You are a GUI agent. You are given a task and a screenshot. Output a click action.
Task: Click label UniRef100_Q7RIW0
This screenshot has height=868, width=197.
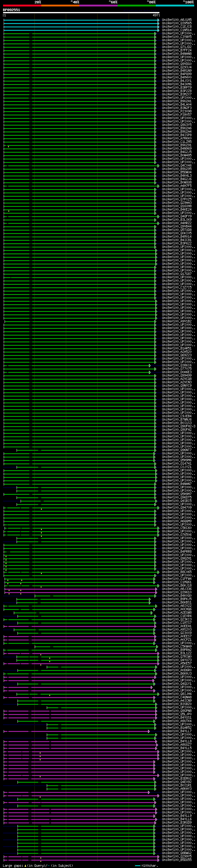tap(177, 656)
